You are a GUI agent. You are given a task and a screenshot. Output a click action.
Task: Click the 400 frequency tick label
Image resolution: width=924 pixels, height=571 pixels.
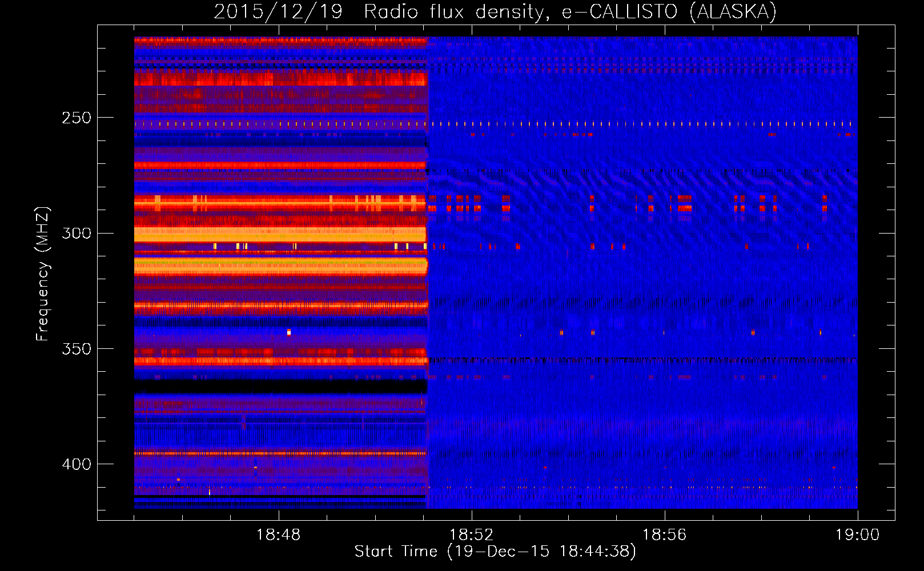tap(77, 464)
